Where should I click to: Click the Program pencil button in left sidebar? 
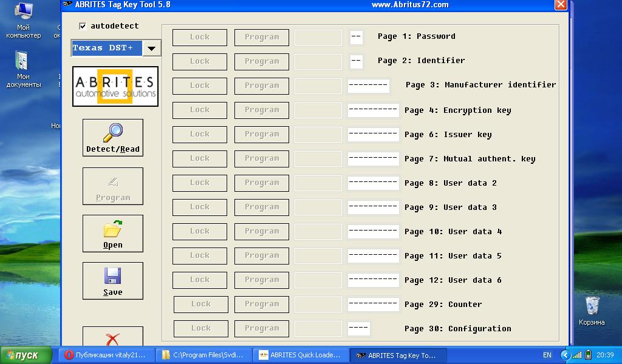point(112,186)
